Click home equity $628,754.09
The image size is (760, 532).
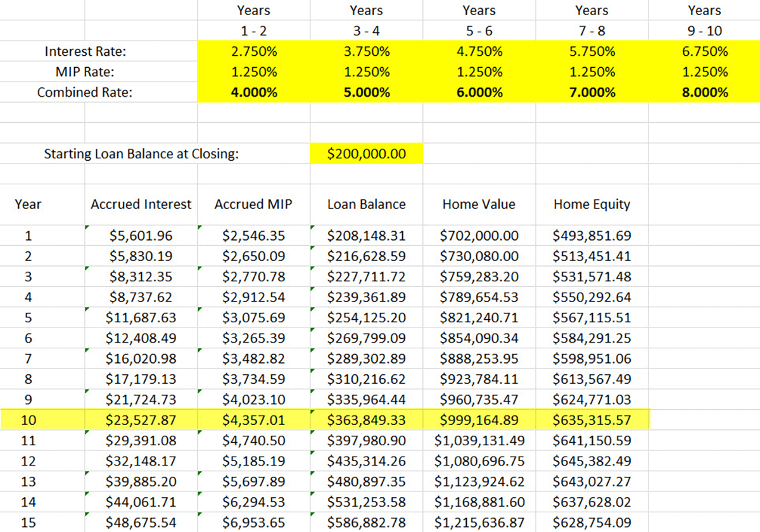point(592,522)
